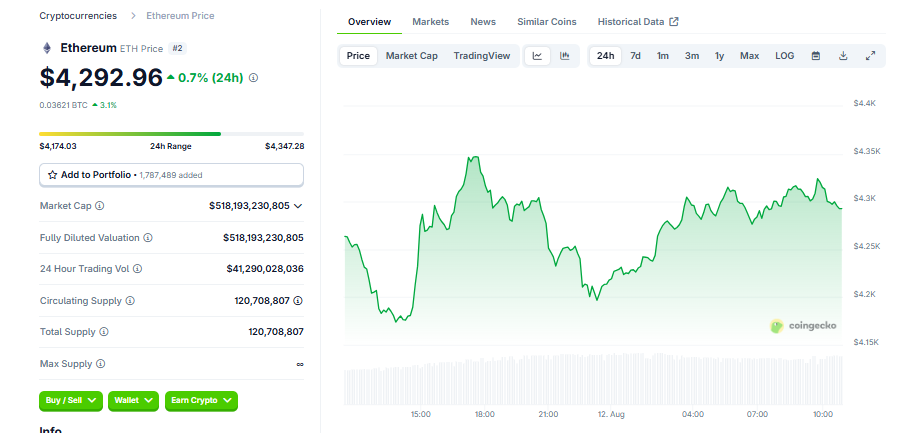The image size is (910, 433).
Task: Click the Ethereum diamond logo icon
Action: (x=46, y=48)
